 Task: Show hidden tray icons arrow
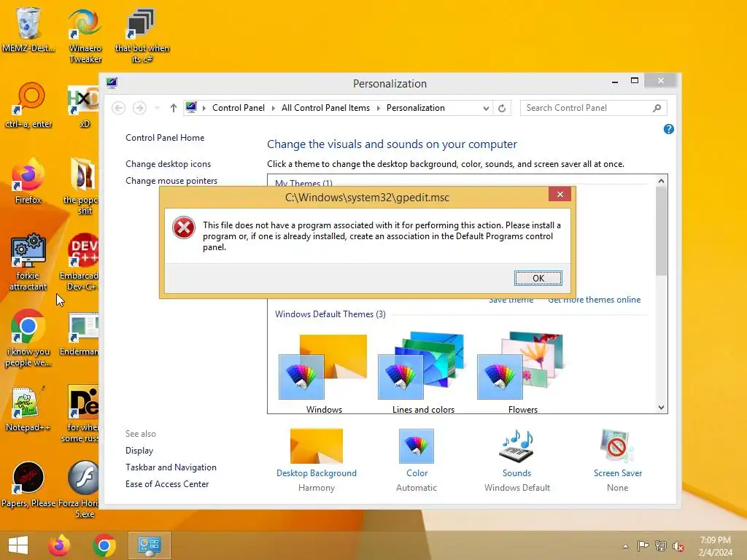coord(625,546)
